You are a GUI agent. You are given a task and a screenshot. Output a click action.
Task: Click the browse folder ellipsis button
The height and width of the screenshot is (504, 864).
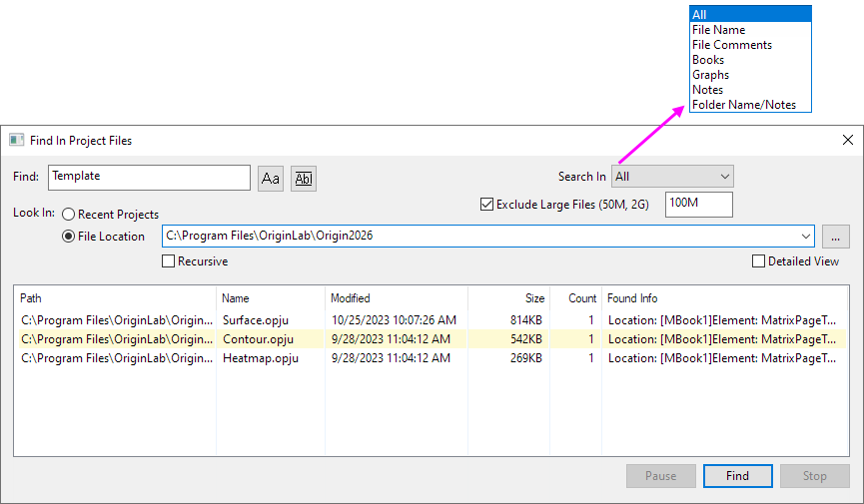[x=835, y=237]
